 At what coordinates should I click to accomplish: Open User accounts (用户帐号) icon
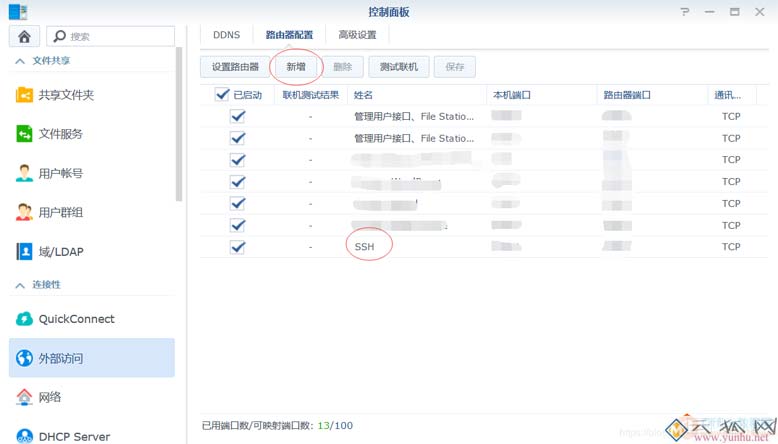[x=24, y=173]
